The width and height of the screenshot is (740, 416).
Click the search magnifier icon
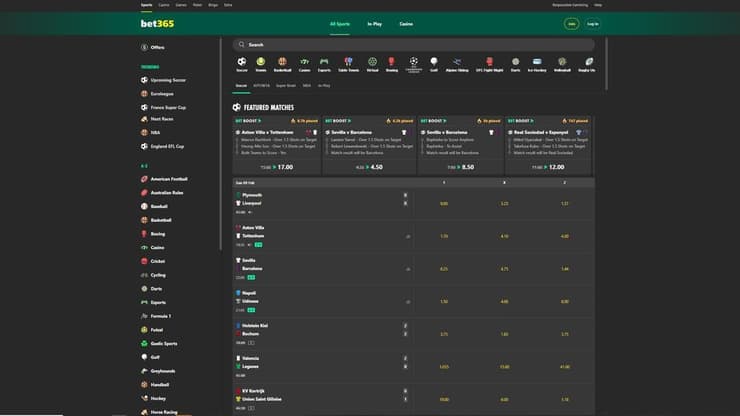pos(241,44)
